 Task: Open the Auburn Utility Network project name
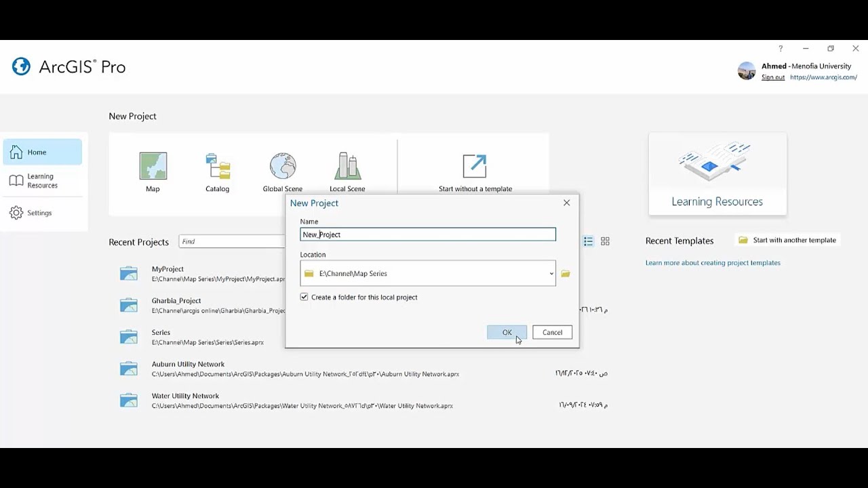click(188, 365)
